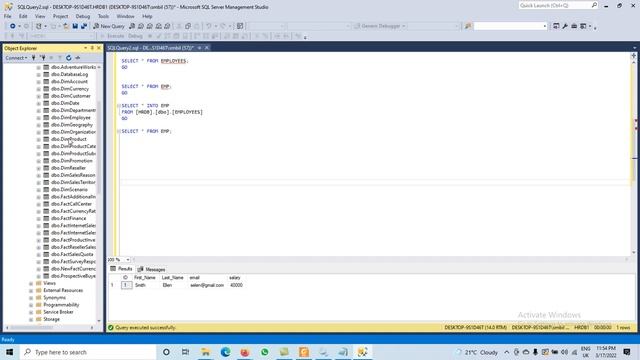Click the Refresh icon in Object Explorer
The width and height of the screenshot is (640, 360).
pos(69,58)
